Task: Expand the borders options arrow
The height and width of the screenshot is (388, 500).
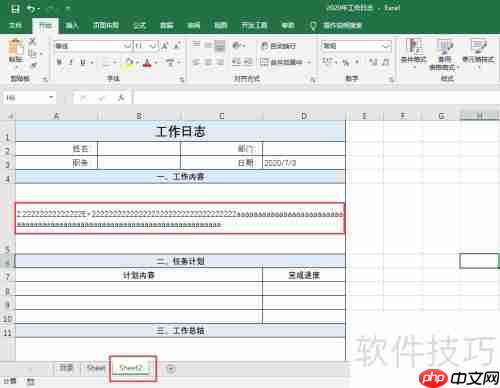Action: 115,63
